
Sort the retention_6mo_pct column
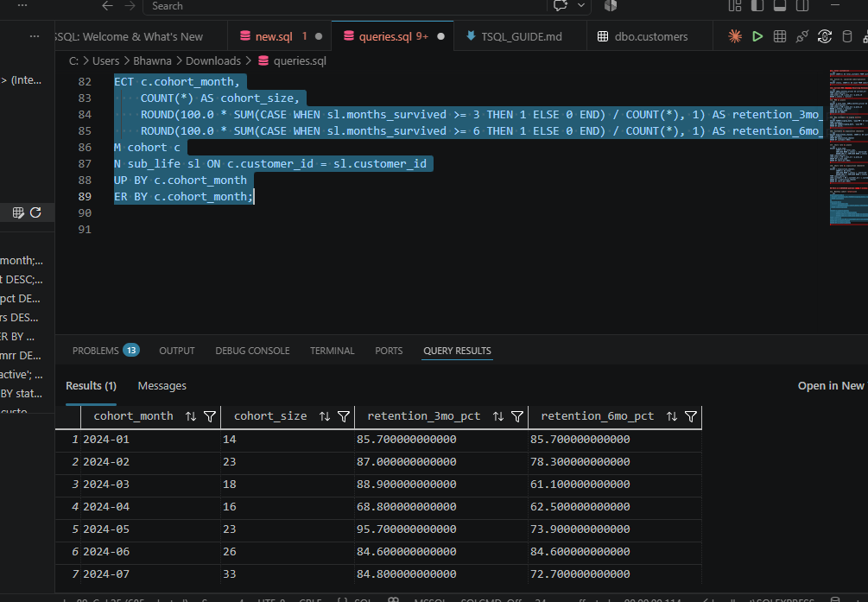(671, 416)
